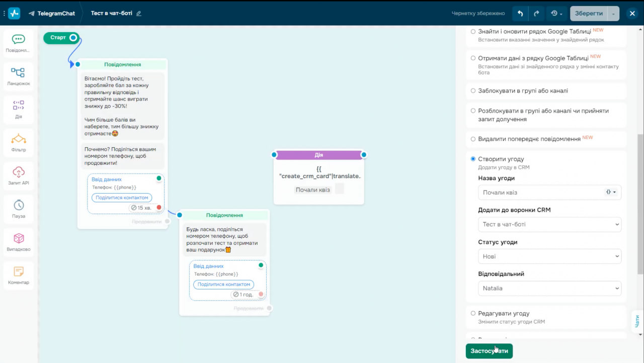Click the Продовжити output dot of the first block
Screen dimensions: 644x363
coord(168,221)
